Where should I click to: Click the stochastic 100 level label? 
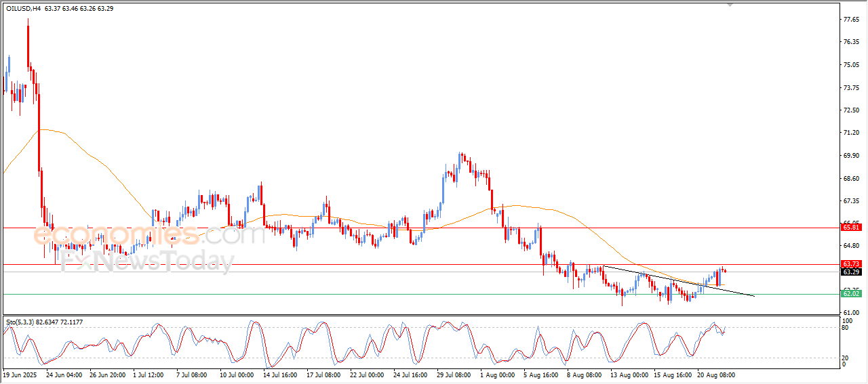click(848, 320)
